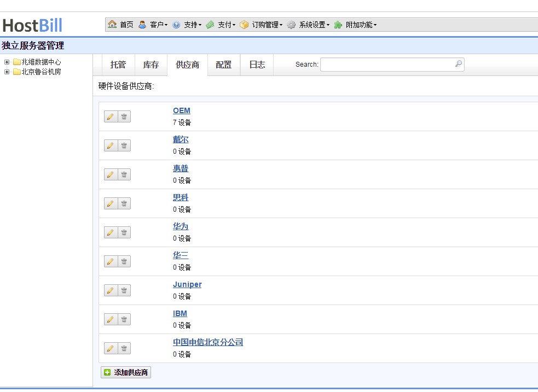Open the 中国电信北京分公司 link
This screenshot has height=392, width=538.
coord(208,342)
